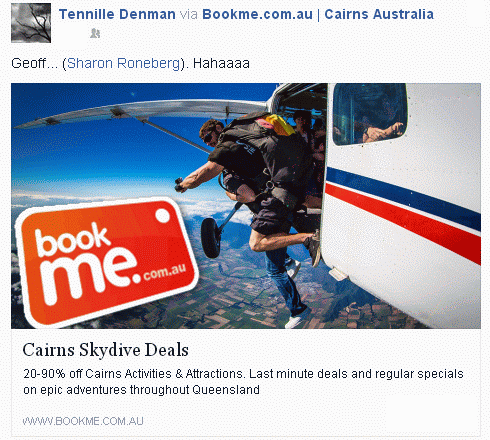Image resolution: width=490 pixels, height=440 pixels.
Task: Click the 20-90% off Cairns Activities description
Action: tap(243, 382)
